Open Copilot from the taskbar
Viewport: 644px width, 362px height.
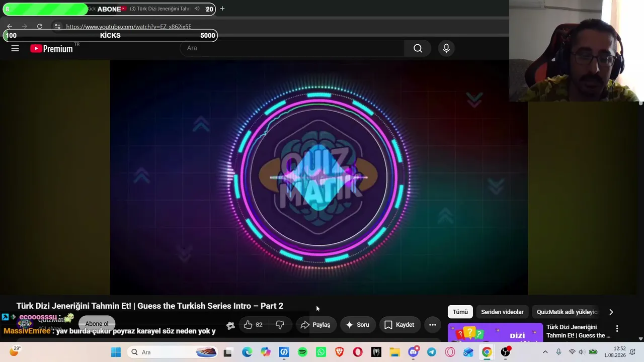265,352
